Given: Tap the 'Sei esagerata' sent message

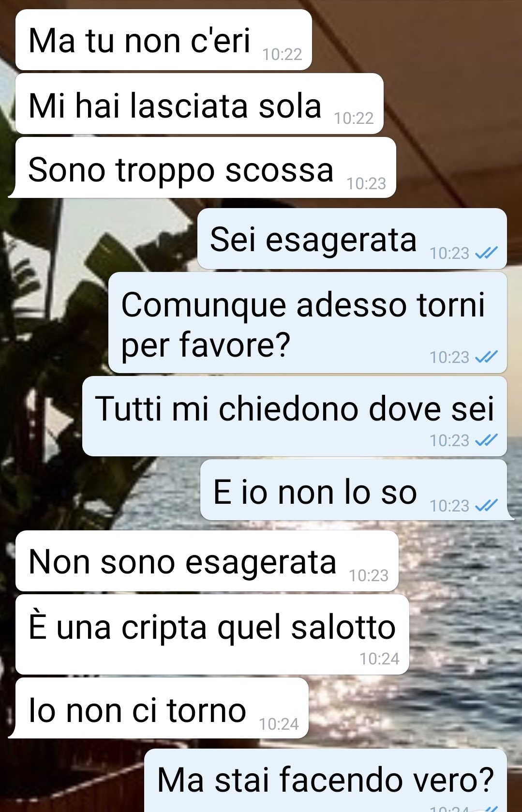Looking at the screenshot, I should (352, 239).
